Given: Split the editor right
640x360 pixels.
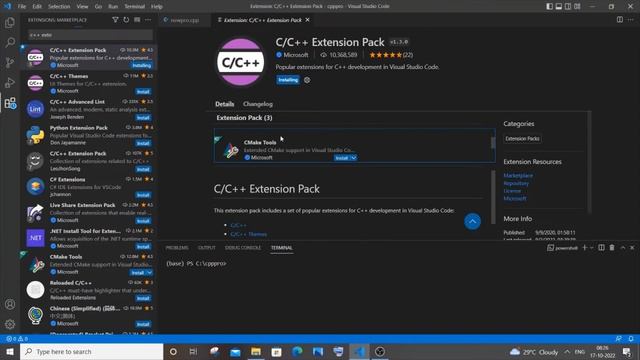Looking at the screenshot, I should point(620,20).
